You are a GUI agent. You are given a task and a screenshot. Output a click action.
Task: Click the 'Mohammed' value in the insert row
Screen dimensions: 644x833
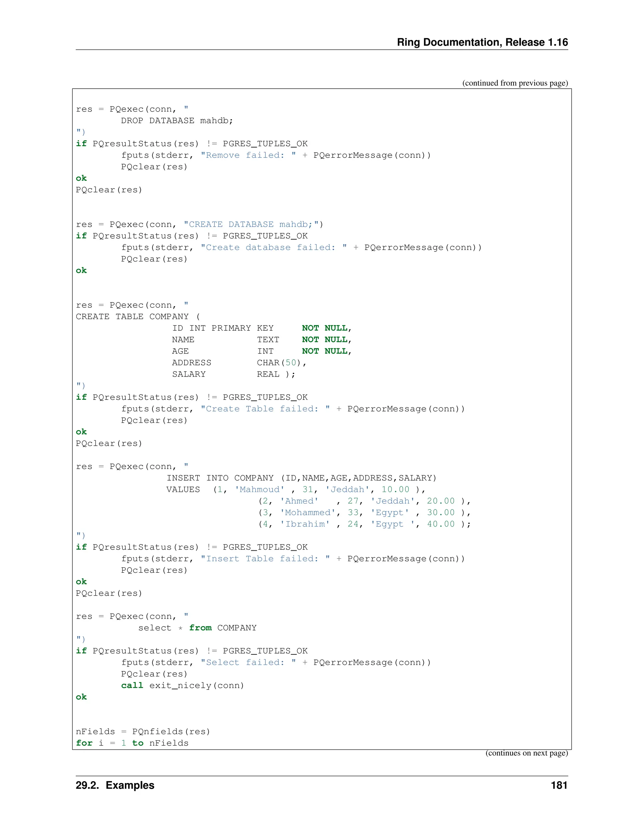coord(308,513)
